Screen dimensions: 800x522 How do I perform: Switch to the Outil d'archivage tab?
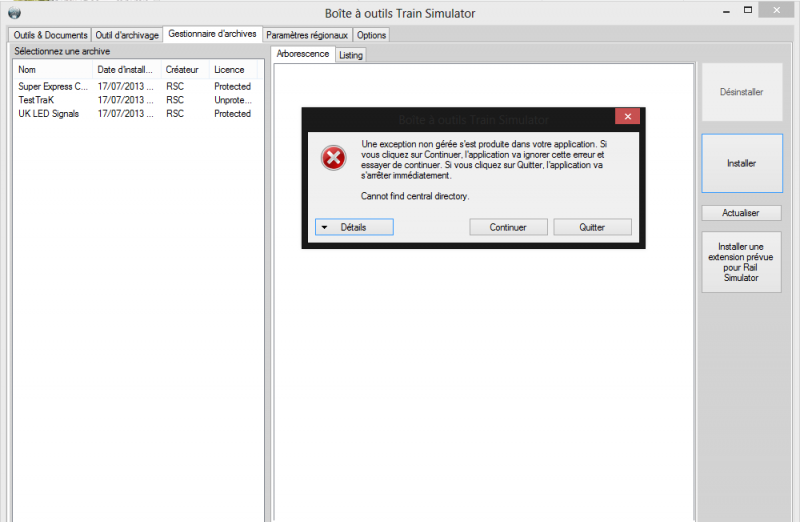(127, 35)
